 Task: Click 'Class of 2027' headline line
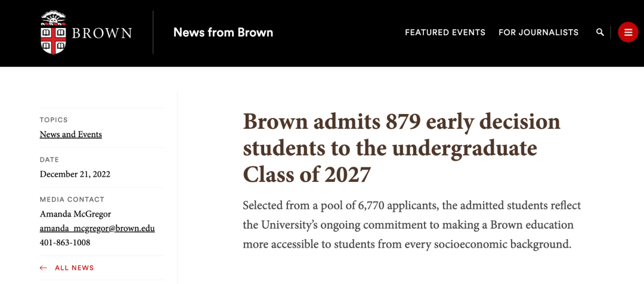[x=307, y=174]
